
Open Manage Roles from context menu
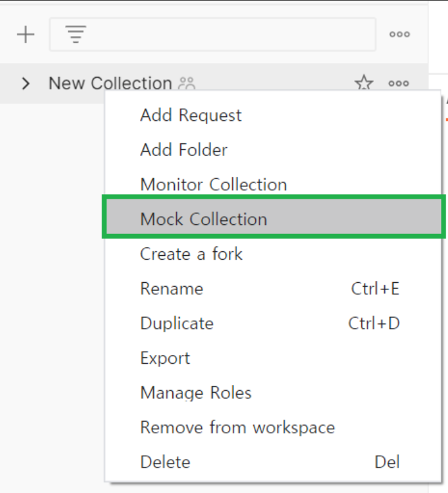[x=273, y=393]
